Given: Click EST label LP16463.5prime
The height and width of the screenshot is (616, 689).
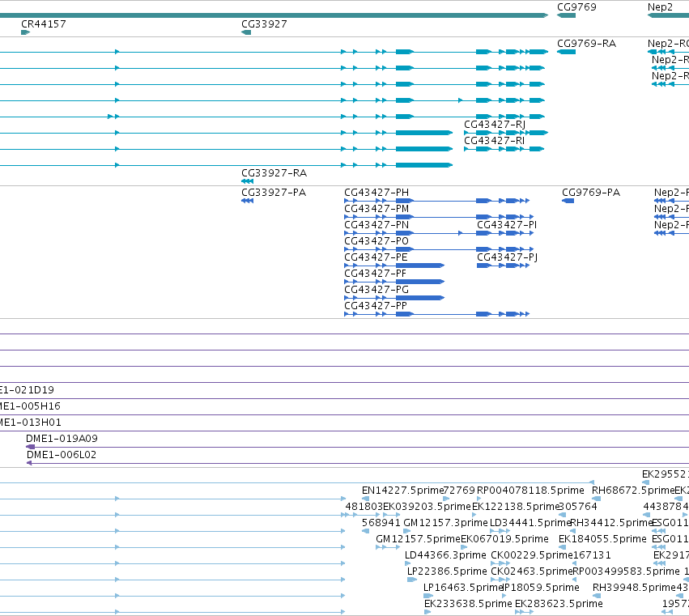Looking at the screenshot, I should 463,588.
